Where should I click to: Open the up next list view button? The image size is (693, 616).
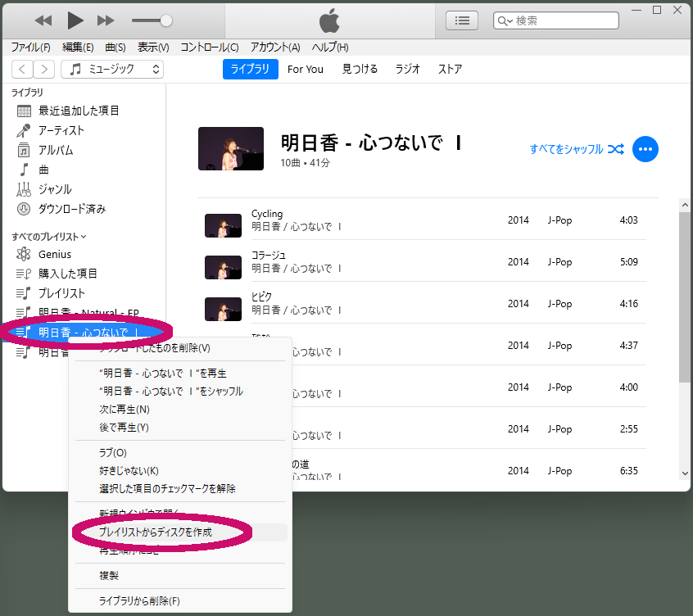coord(462,20)
